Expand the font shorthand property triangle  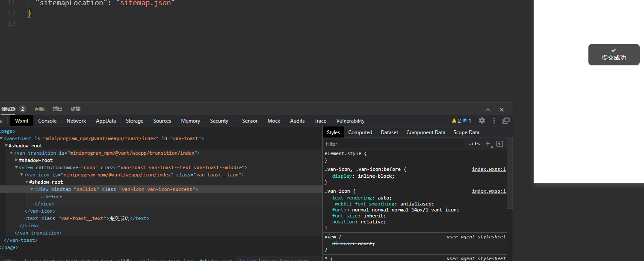pos(349,210)
